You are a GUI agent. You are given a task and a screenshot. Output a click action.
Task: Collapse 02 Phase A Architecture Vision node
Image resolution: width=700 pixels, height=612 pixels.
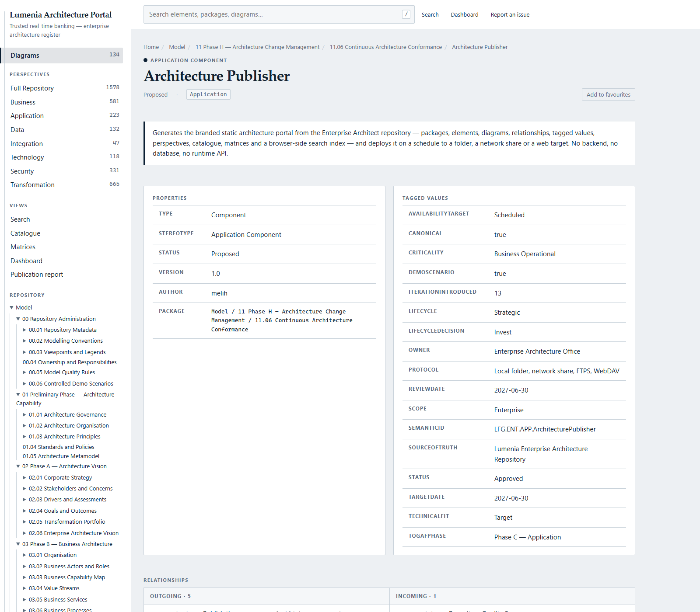[18, 466]
